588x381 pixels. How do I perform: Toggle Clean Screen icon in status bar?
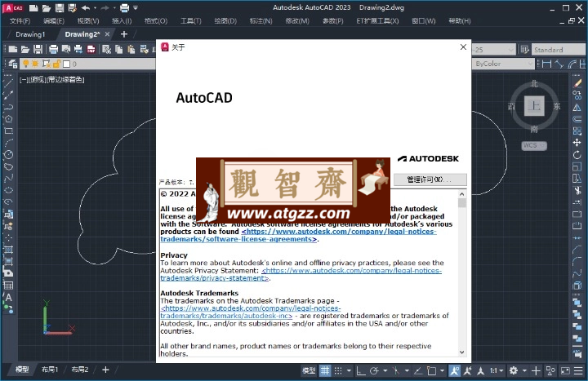pos(565,371)
